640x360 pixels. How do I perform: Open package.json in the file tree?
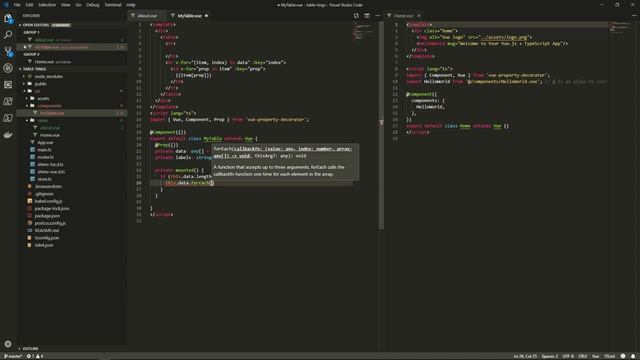coord(47,216)
